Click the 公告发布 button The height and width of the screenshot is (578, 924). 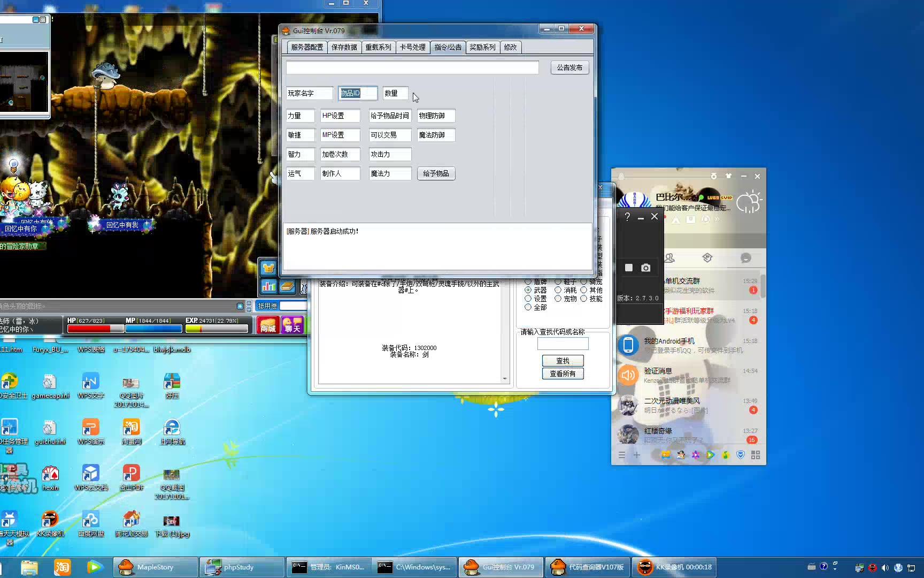[x=569, y=67]
